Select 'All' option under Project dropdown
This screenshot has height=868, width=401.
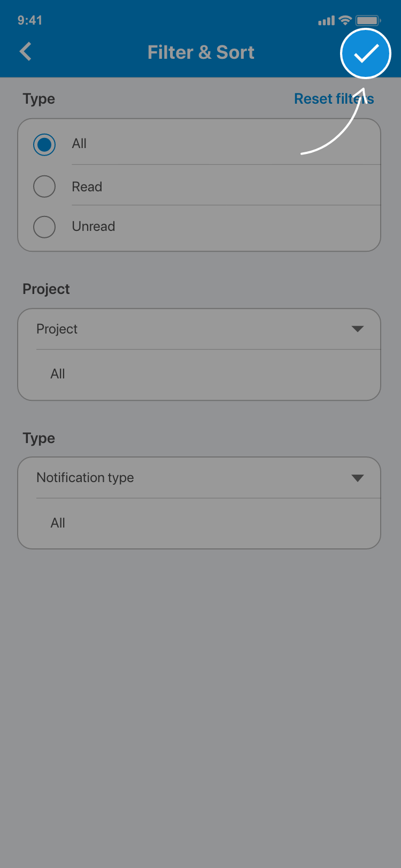[58, 374]
